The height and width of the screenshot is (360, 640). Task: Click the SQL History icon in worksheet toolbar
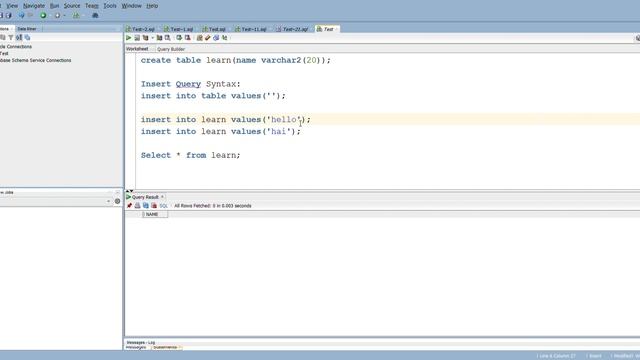coord(216,38)
